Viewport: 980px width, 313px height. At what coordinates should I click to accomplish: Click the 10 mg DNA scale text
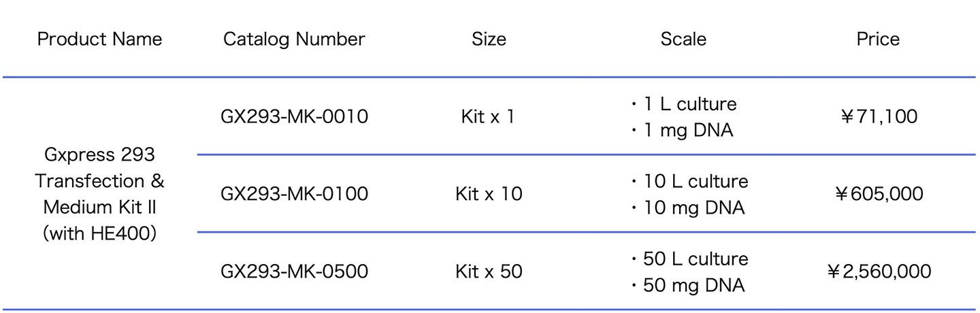[693, 208]
